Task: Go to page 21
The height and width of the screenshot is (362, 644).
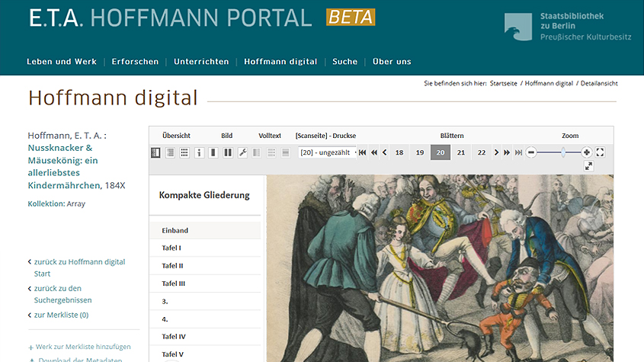Action: click(x=461, y=152)
